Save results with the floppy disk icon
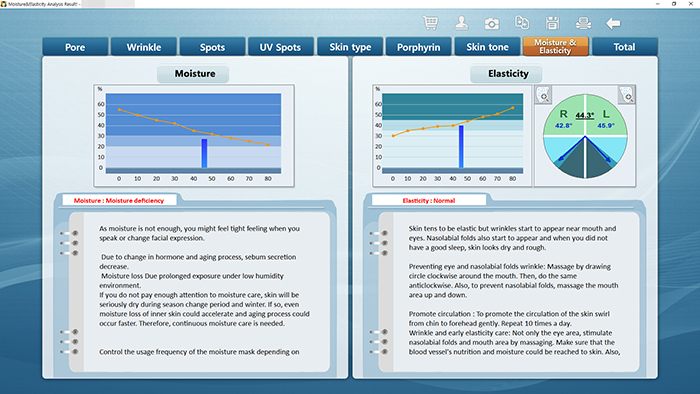700x394 pixels. [552, 23]
